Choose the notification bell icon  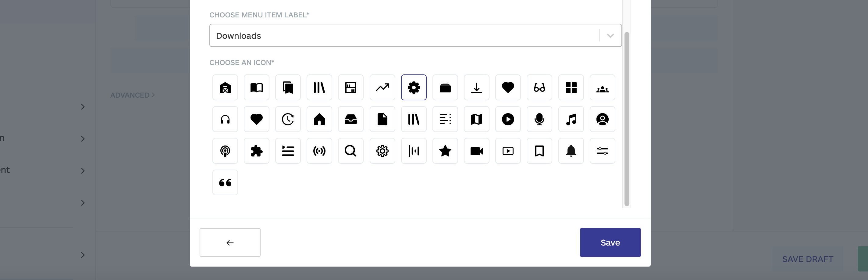click(571, 151)
